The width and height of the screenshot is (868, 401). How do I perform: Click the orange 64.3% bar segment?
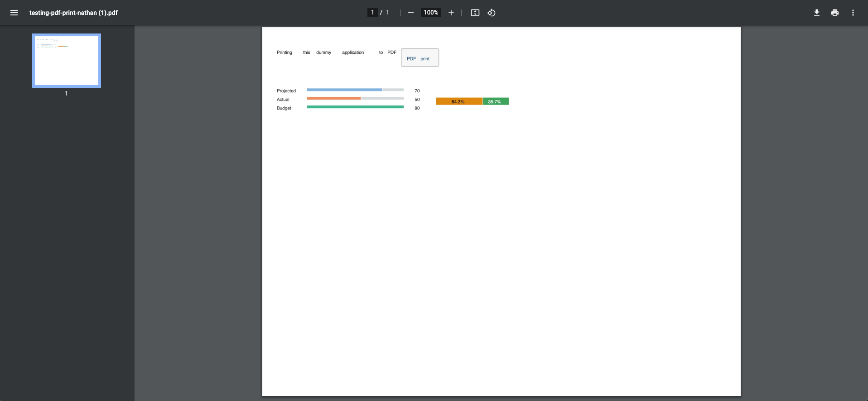(x=459, y=101)
